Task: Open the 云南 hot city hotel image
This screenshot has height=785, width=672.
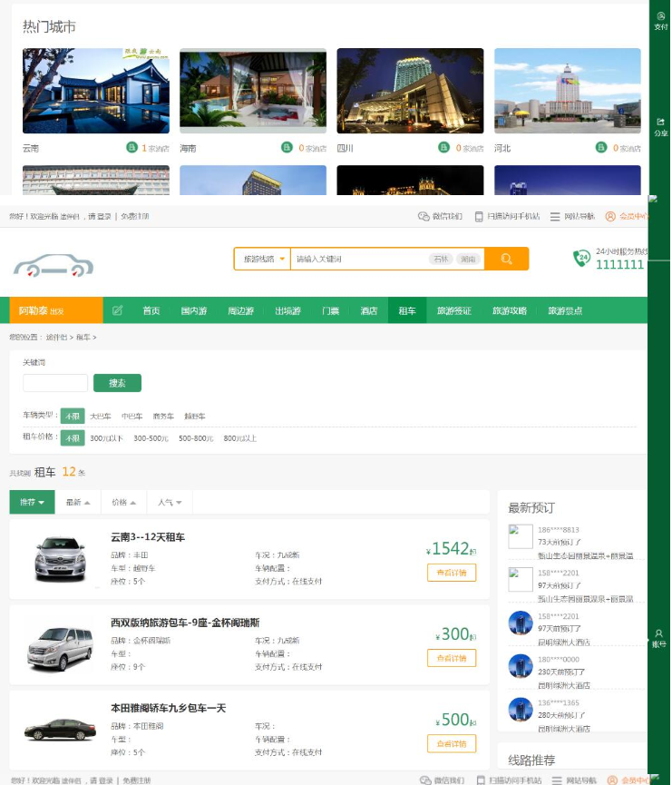Action: pyautogui.click(x=96, y=91)
